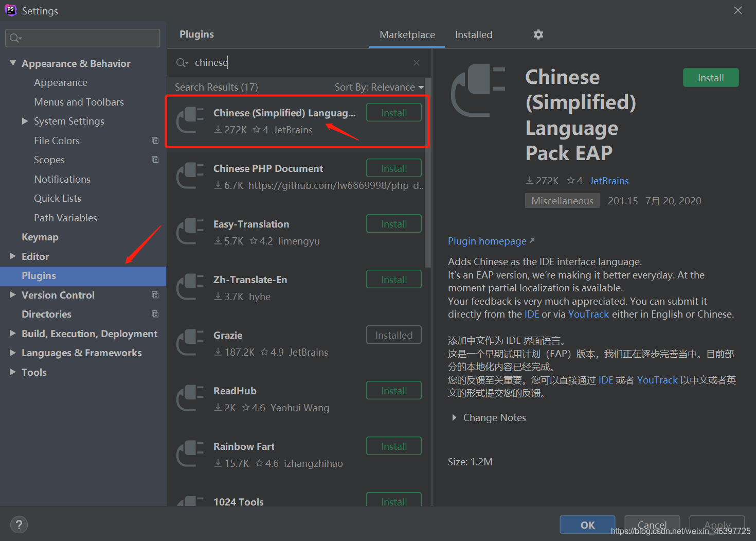Click the plugins settings gear icon
Screen dimensions: 756x541
pos(538,34)
